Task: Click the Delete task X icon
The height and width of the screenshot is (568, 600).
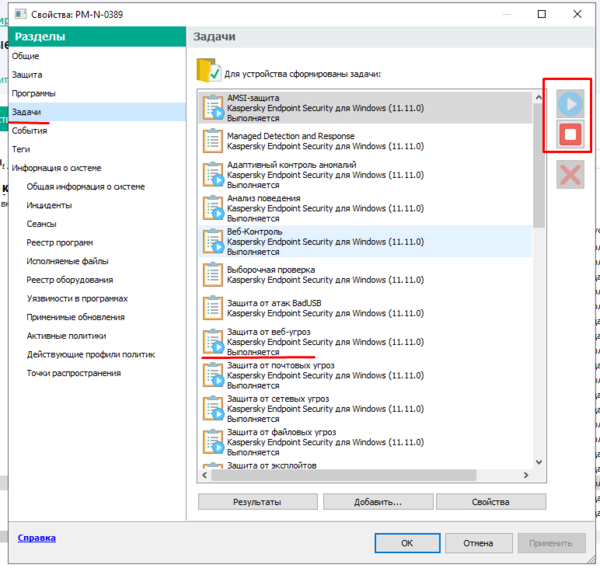Action: point(570,175)
